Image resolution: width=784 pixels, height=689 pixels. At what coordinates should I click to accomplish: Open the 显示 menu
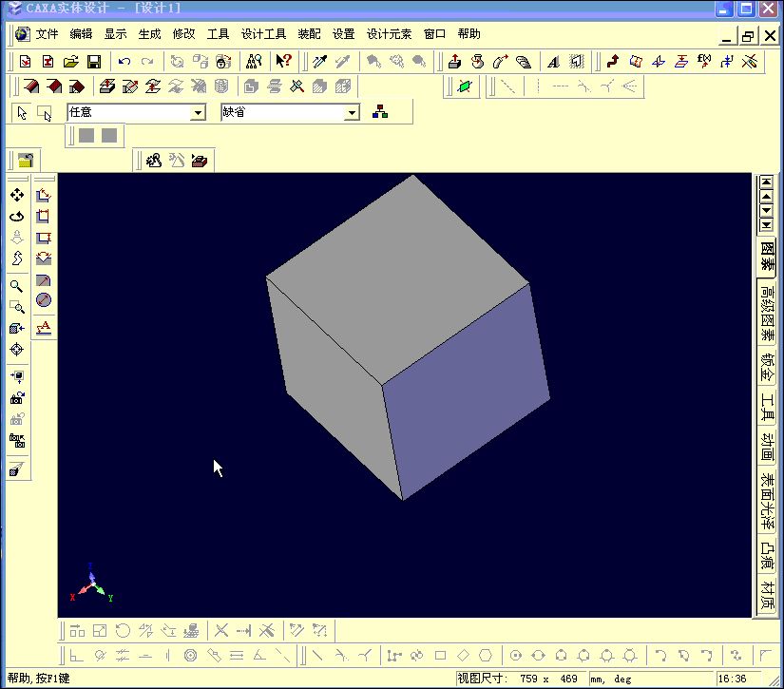pos(116,34)
